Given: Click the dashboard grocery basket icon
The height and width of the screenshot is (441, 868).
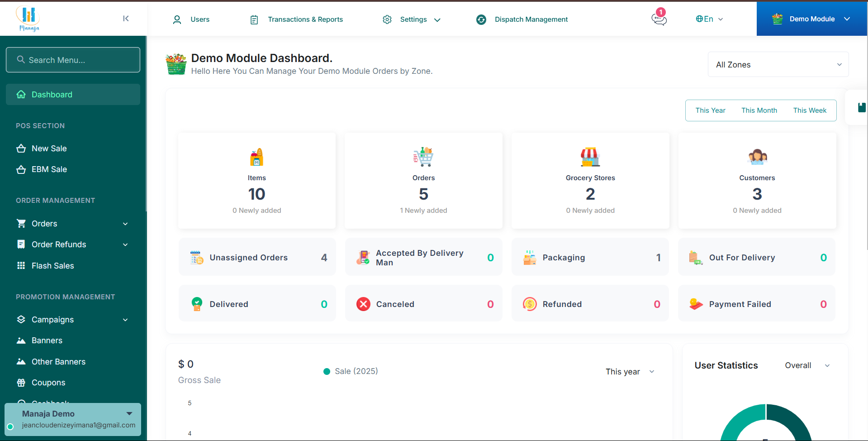Looking at the screenshot, I should [176, 64].
